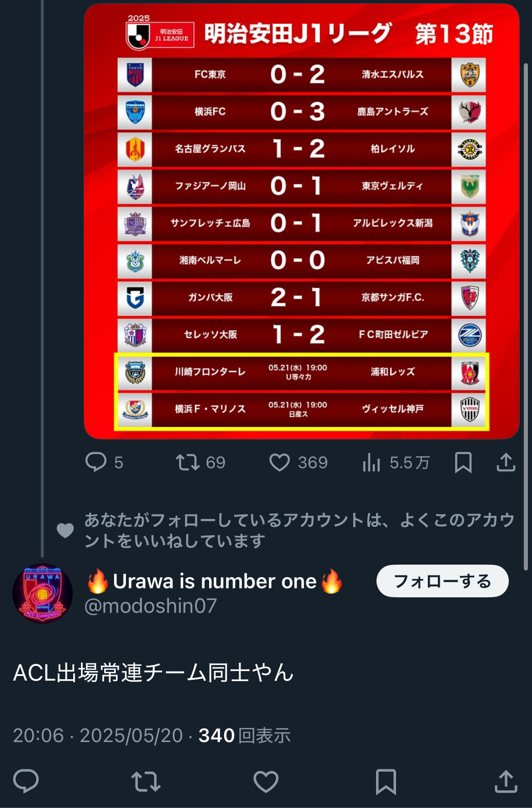Open Urawa is number one display name
532x808 pixels.
coord(215,581)
